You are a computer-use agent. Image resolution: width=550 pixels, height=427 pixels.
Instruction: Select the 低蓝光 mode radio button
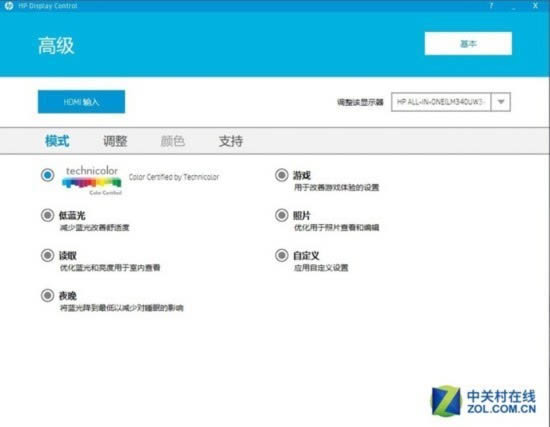(47, 215)
